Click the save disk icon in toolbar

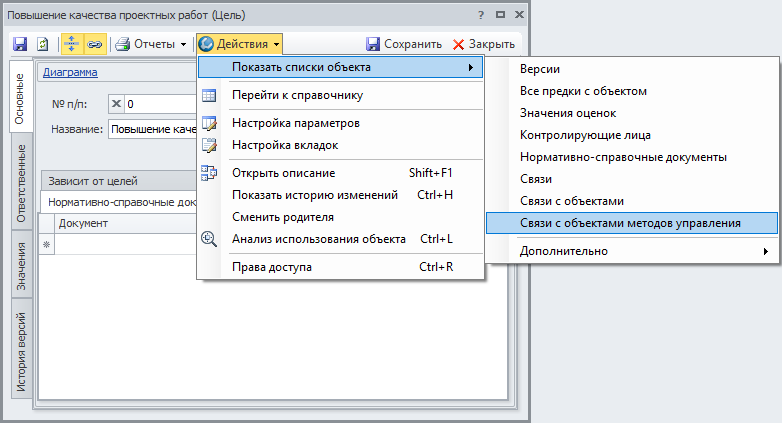pos(20,44)
